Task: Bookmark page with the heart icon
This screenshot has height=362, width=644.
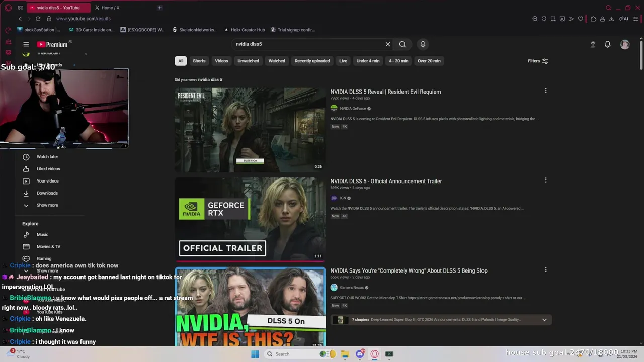Action: tap(580, 19)
